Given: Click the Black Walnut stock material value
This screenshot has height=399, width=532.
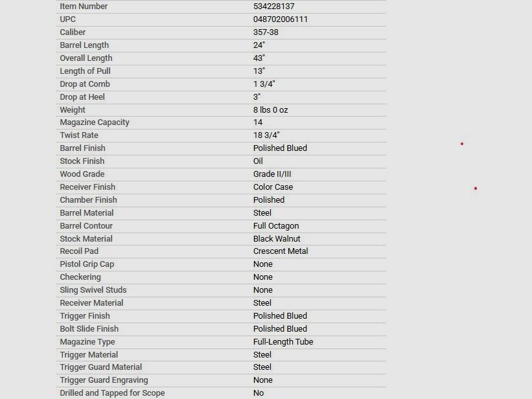Looking at the screenshot, I should (277, 239).
